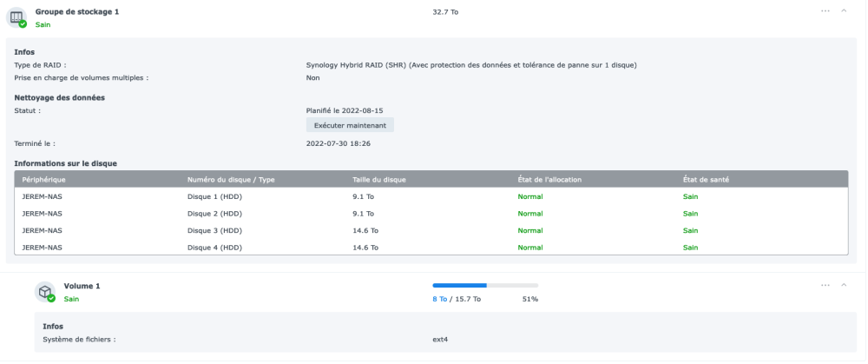Viewport: 868px width, 364px height.
Task: Collapse the Volume 1 details chevron
Action: point(844,285)
